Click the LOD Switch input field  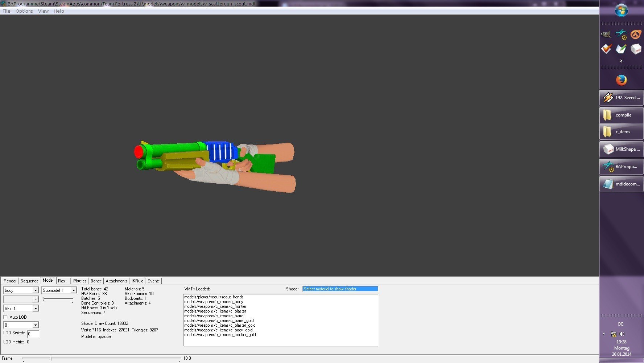click(x=33, y=334)
